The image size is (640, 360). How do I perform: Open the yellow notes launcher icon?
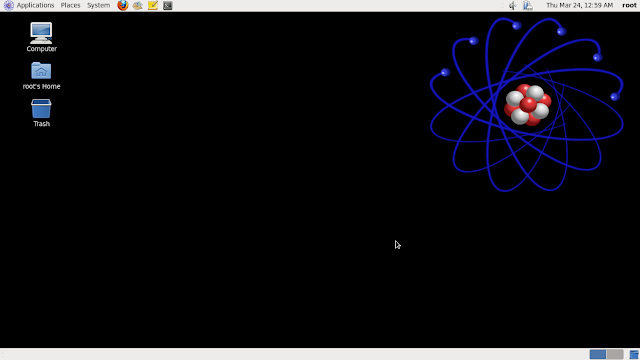point(153,5)
